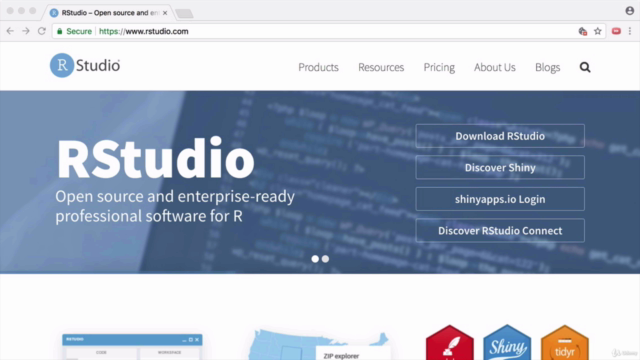Select the second carousel dot
This screenshot has width=640, height=360.
pyautogui.click(x=325, y=259)
